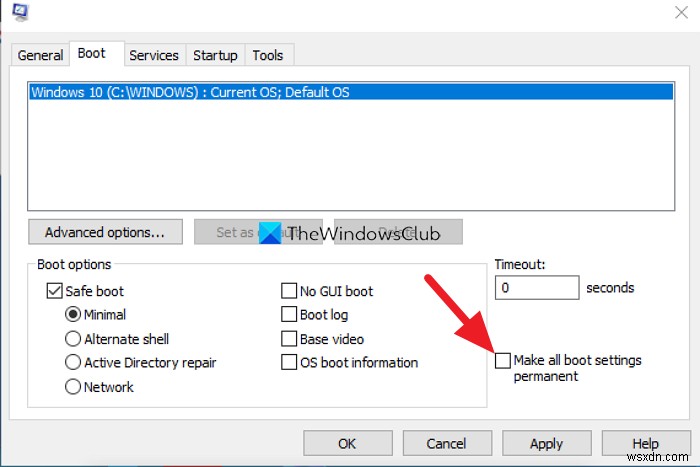The height and width of the screenshot is (467, 700).
Task: Click the Cancel button
Action: pyautogui.click(x=447, y=443)
